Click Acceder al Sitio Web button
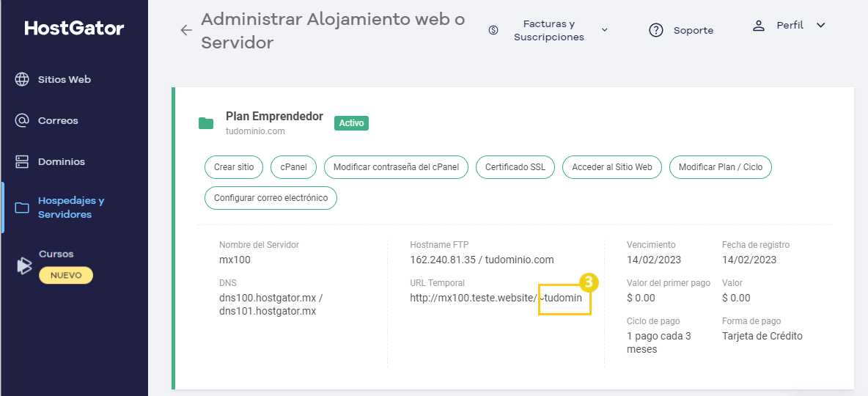The height and width of the screenshot is (396, 868). tap(612, 166)
